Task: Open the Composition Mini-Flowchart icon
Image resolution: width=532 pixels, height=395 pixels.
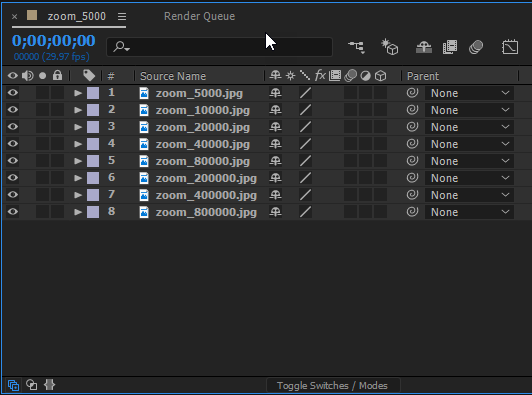Action: click(x=357, y=47)
